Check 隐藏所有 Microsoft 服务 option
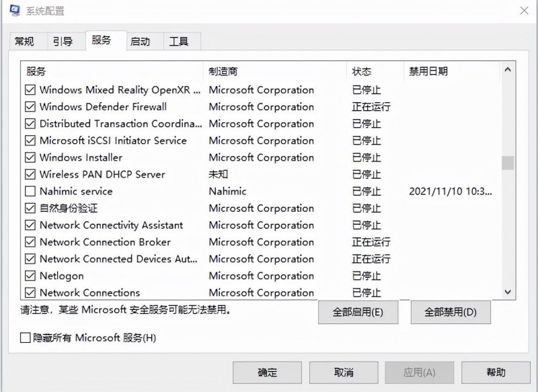The height and width of the screenshot is (392, 538). click(x=26, y=338)
